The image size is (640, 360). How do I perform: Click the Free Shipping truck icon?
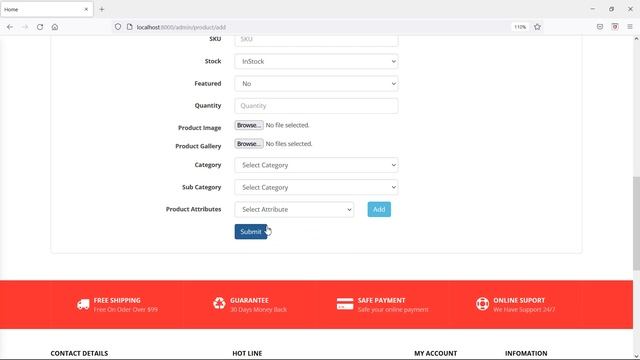click(x=83, y=304)
